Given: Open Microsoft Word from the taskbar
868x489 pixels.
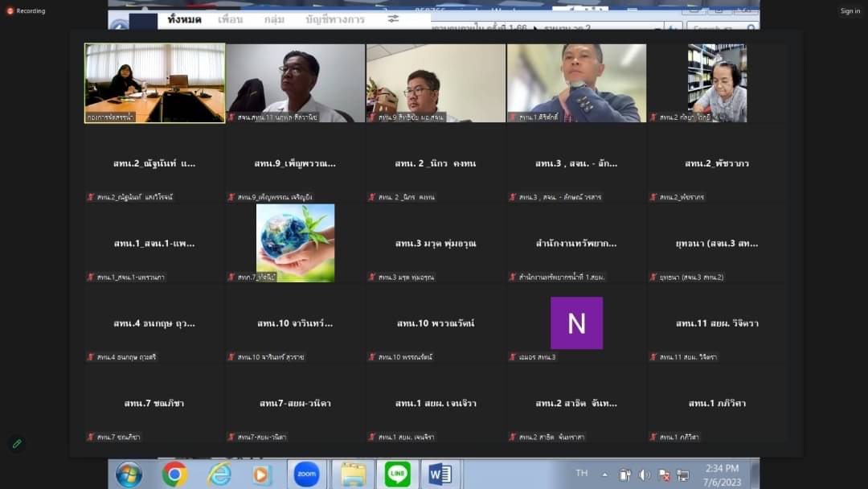Looking at the screenshot, I should tap(440, 474).
